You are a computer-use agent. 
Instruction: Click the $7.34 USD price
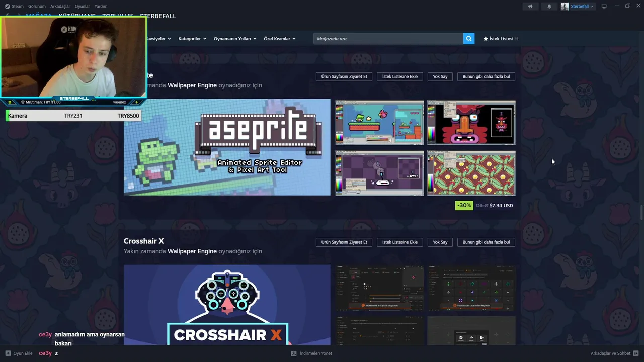[x=501, y=205]
